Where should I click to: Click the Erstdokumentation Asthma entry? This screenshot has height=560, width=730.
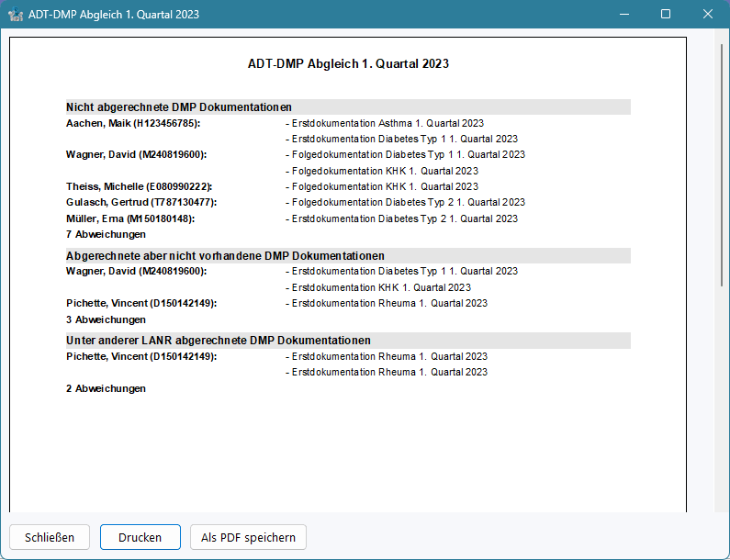tap(387, 123)
